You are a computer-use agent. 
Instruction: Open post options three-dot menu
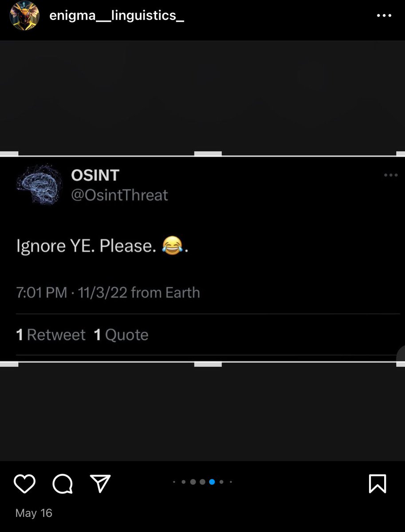click(x=384, y=15)
